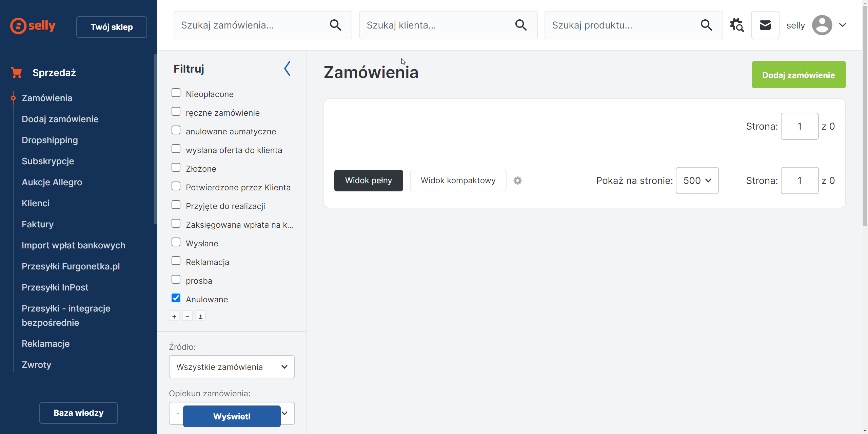Image resolution: width=868 pixels, height=434 pixels.
Task: Open Faktury in the sidebar menu
Action: [x=38, y=224]
